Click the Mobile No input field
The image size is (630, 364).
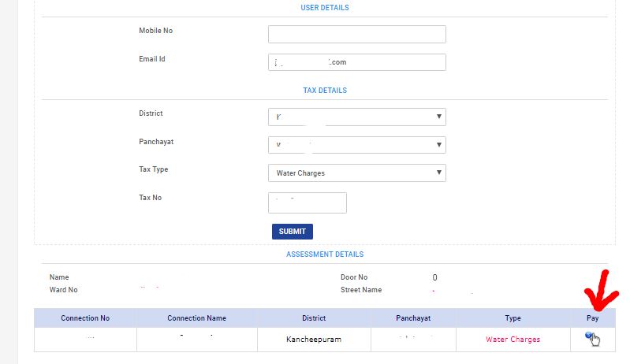356,34
